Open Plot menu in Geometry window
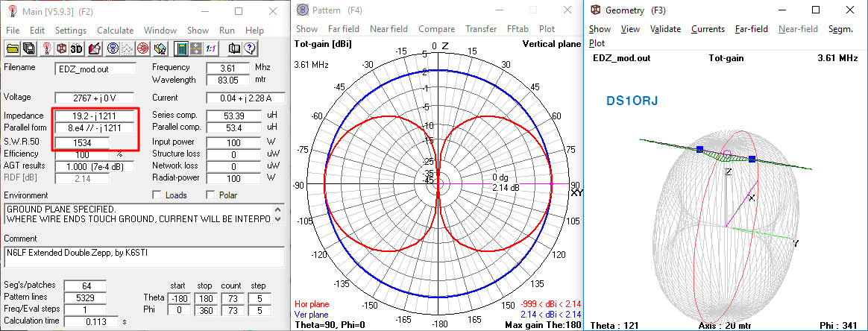 (597, 42)
